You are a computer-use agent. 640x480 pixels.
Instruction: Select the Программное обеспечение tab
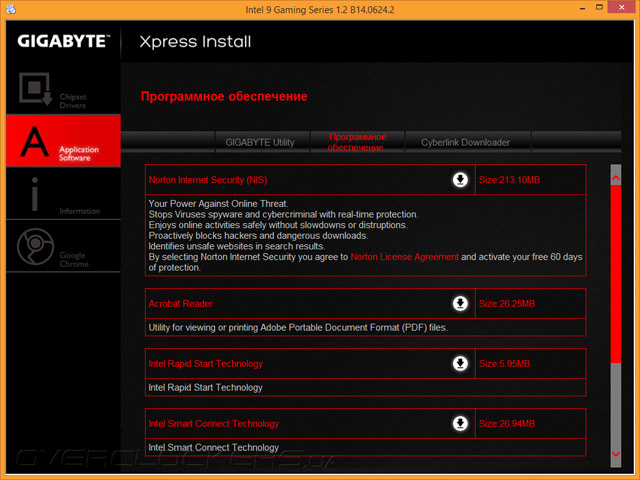(357, 142)
